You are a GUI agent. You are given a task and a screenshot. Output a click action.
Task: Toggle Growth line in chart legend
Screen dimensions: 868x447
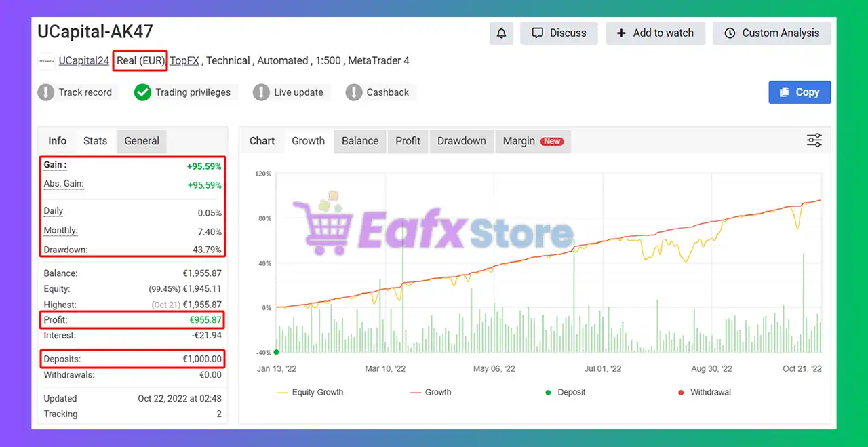click(x=430, y=392)
